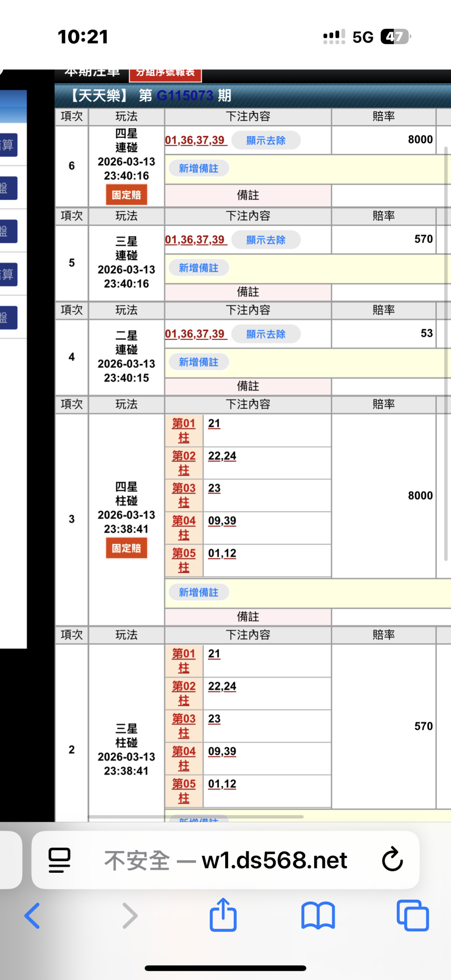The width and height of the screenshot is (451, 980).
Task: Tap 10:21 clock in status bar
Action: (x=83, y=37)
